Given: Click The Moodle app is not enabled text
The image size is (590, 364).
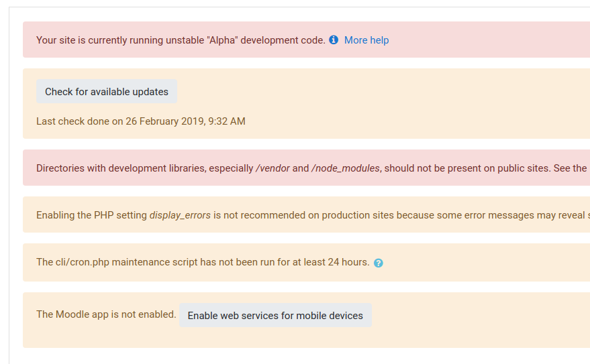Looking at the screenshot, I should [106, 314].
